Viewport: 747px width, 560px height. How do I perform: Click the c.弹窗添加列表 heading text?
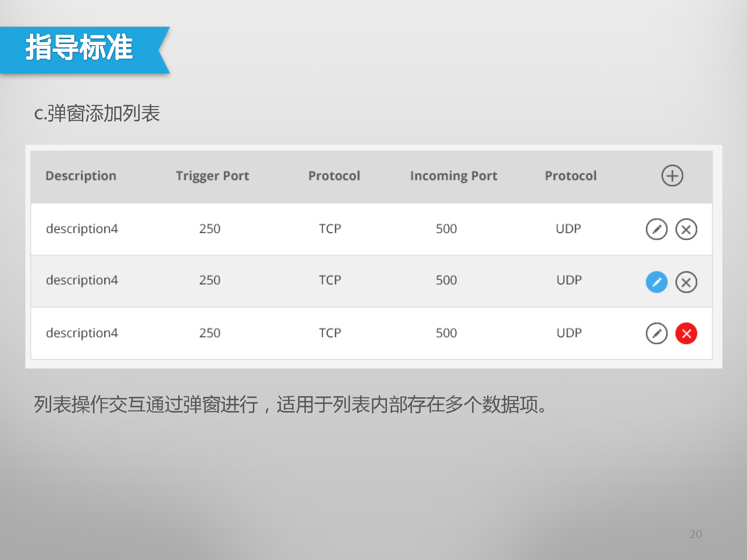tap(97, 113)
